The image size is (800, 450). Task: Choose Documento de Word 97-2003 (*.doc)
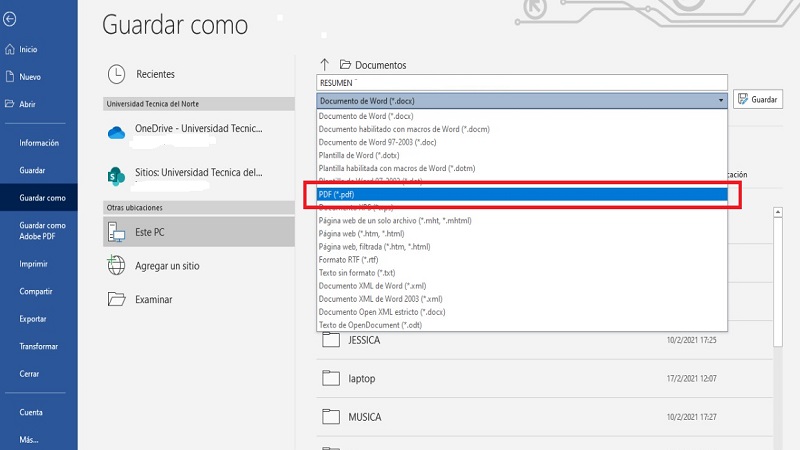click(521, 142)
